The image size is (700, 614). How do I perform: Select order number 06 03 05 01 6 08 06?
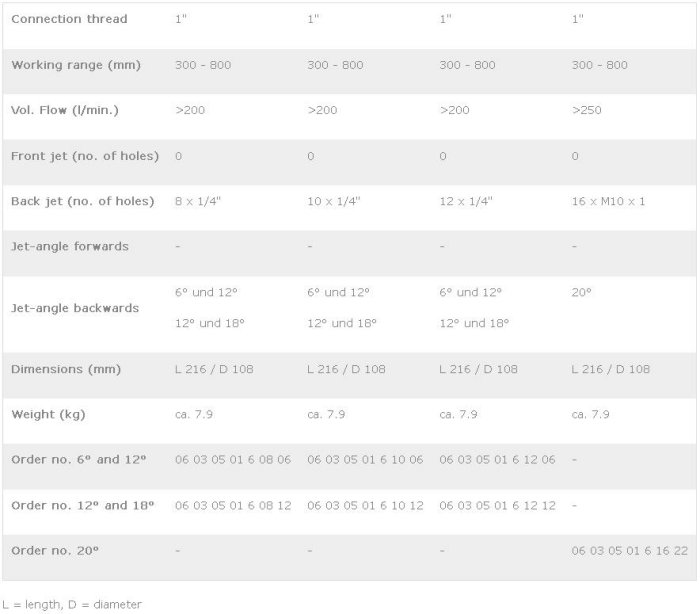[x=233, y=459]
